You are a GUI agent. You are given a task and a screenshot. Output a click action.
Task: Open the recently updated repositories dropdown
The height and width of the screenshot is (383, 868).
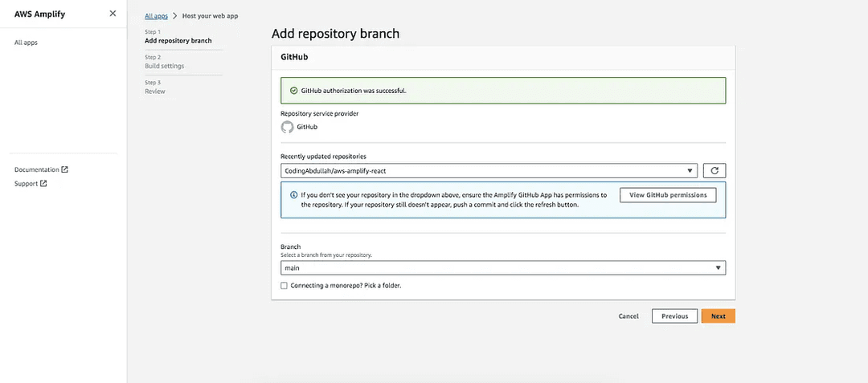click(489, 170)
